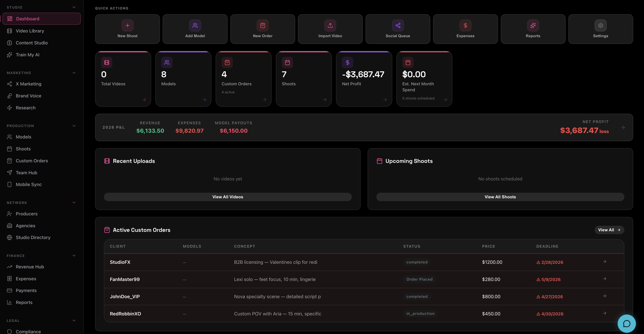This screenshot has width=644, height=334.
Task: Open the Social Queue share icon
Action: (398, 26)
